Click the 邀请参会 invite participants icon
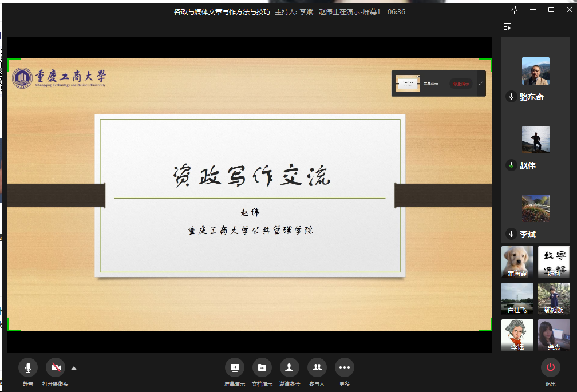The width and height of the screenshot is (577, 392). pyautogui.click(x=289, y=367)
